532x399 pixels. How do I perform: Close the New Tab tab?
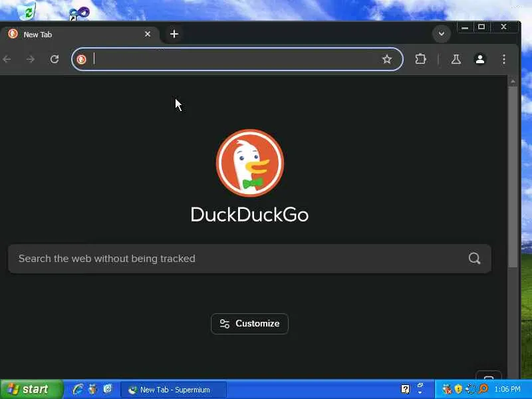(148, 34)
